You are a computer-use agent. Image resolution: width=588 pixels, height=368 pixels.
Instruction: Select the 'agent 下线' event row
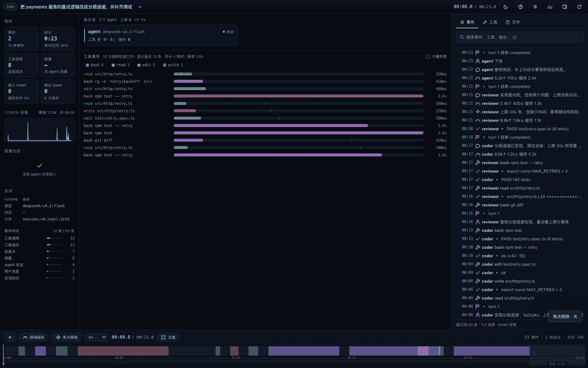click(x=519, y=61)
